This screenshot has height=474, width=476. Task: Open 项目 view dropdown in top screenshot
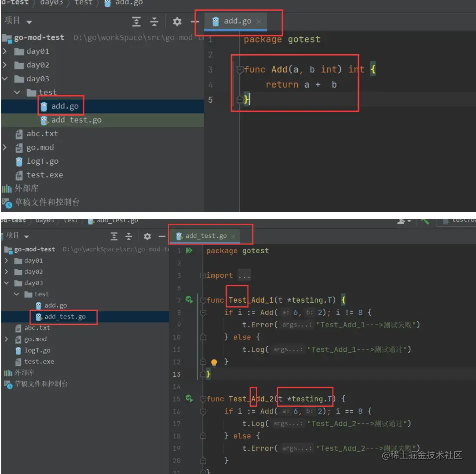(18, 21)
